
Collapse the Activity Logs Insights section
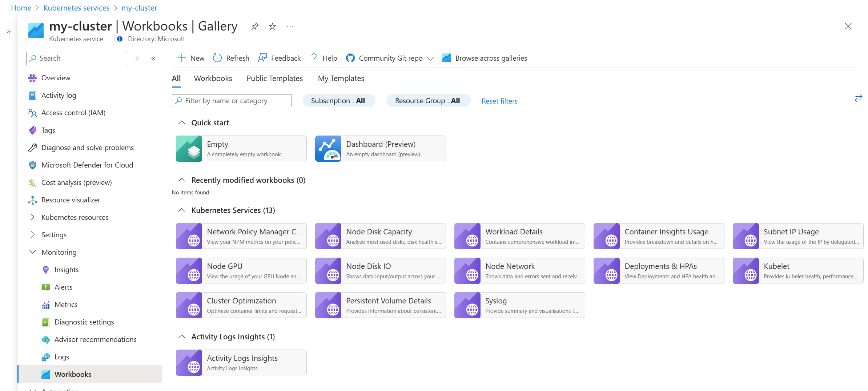click(x=181, y=337)
